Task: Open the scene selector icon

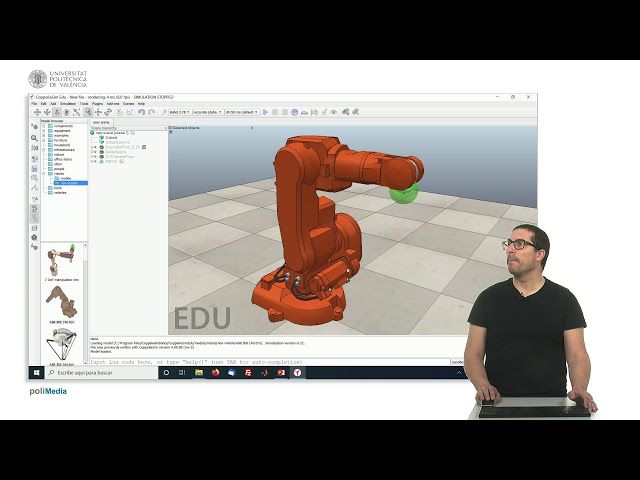Action: [356, 112]
